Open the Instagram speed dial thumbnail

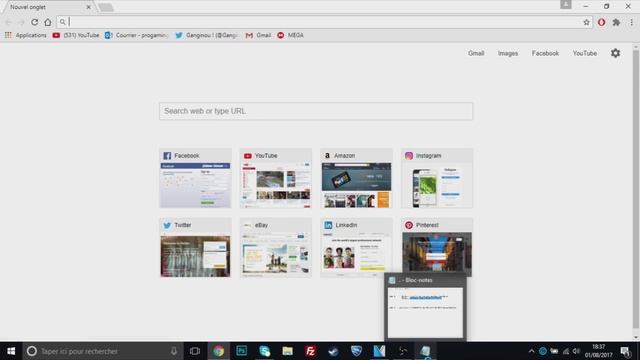click(x=437, y=178)
